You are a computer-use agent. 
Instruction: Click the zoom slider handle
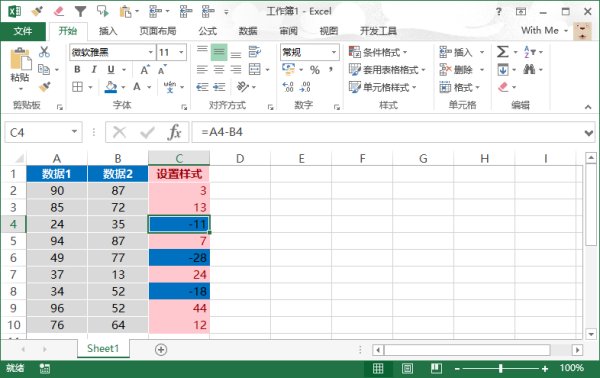pyautogui.click(x=501, y=368)
